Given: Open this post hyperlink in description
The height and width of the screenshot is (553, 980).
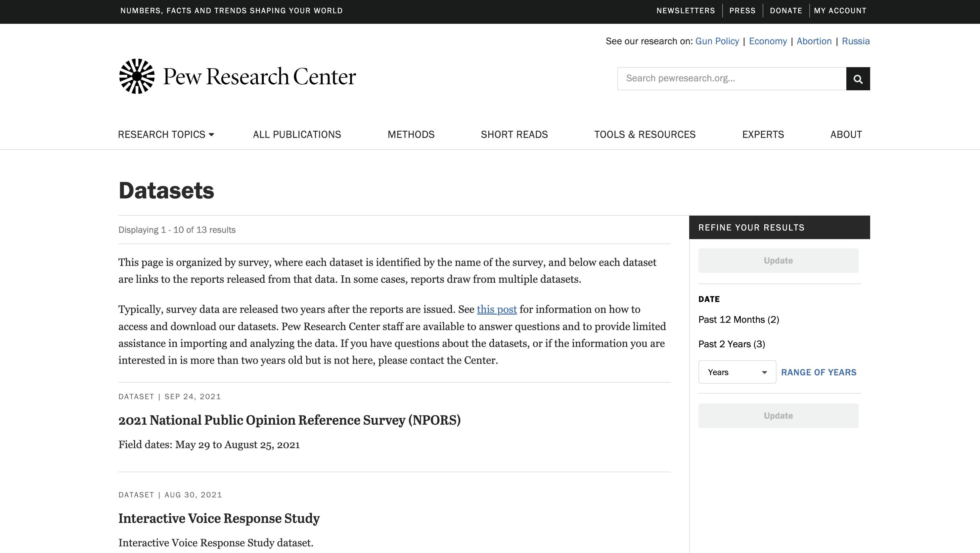Looking at the screenshot, I should [497, 309].
